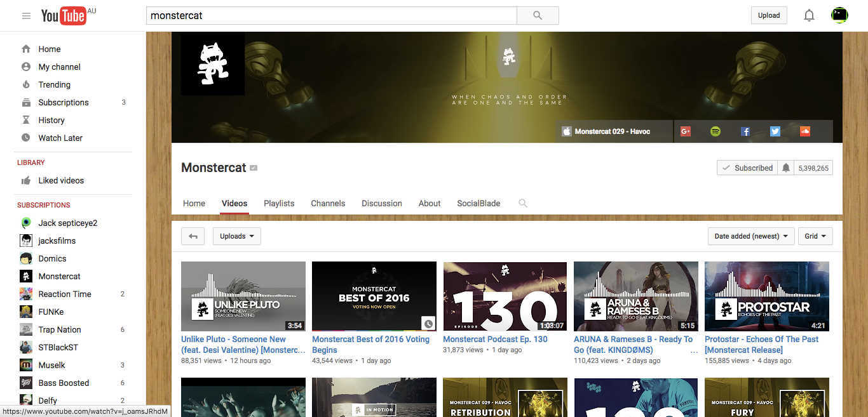868x417 pixels.
Task: Open the Date added (newest) sort dropdown
Action: click(751, 236)
